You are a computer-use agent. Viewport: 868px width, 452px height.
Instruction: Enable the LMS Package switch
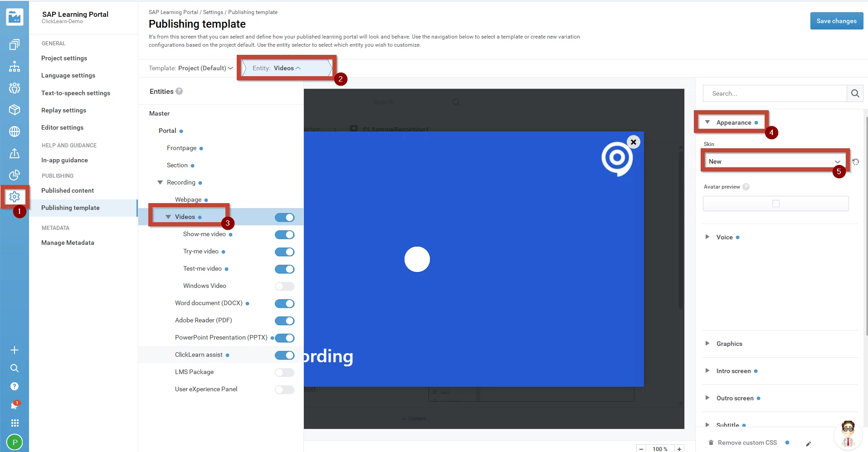285,373
